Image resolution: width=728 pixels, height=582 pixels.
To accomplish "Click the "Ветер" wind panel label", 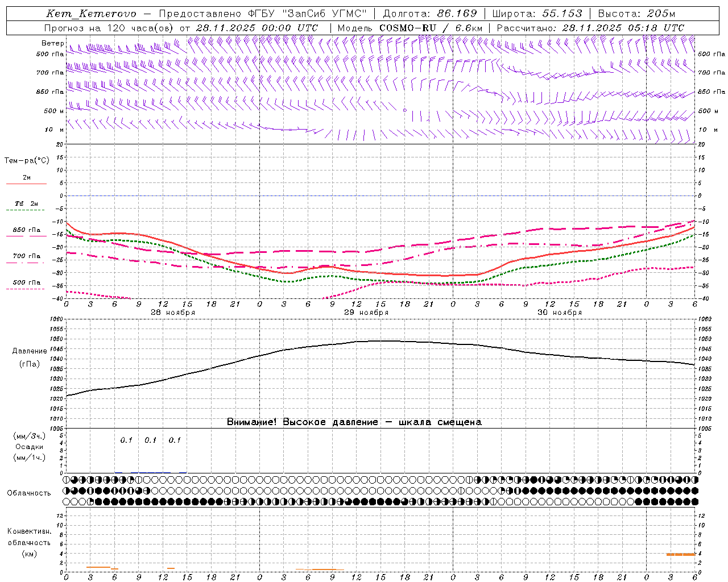I will click(x=52, y=43).
